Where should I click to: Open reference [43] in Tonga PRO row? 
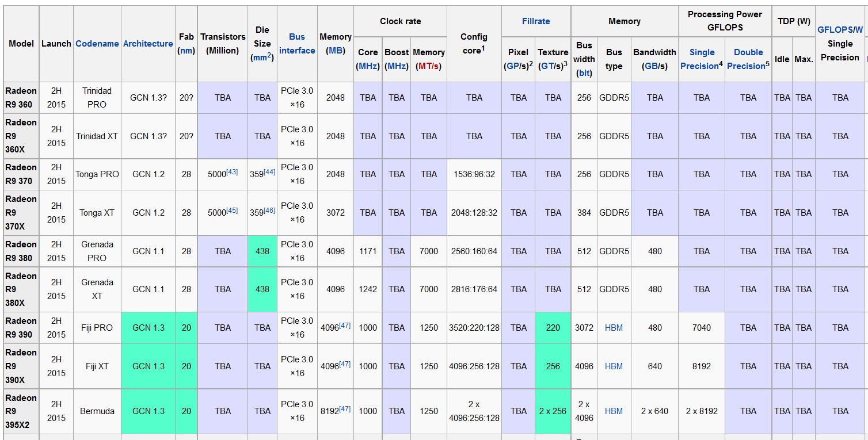pos(232,172)
